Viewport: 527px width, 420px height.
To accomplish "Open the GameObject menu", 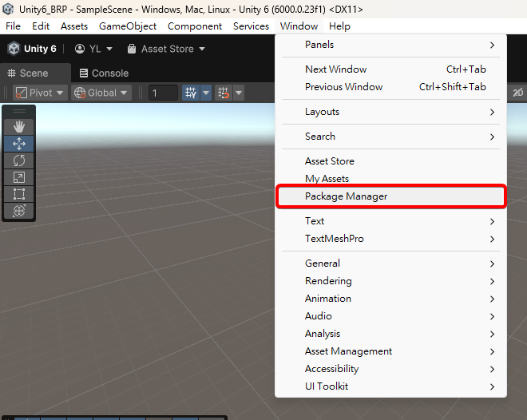I will pyautogui.click(x=128, y=26).
